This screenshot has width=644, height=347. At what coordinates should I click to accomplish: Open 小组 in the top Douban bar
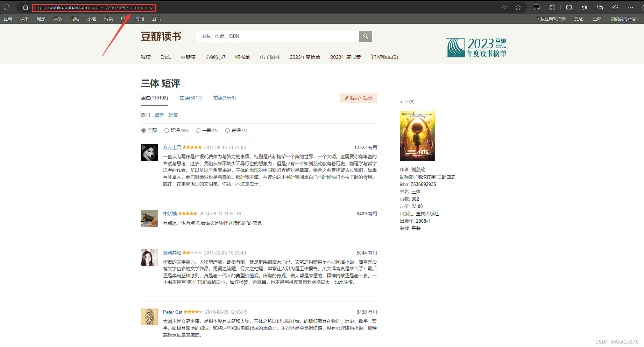pyautogui.click(x=92, y=19)
